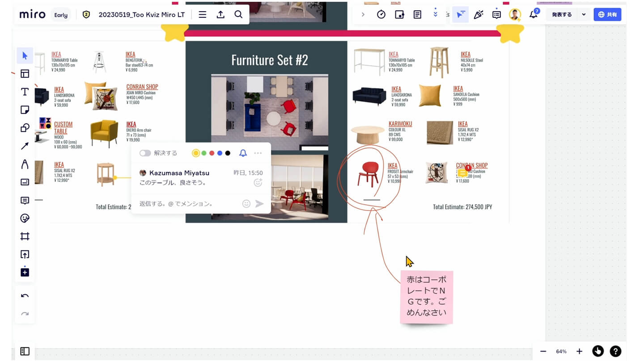Undo the last action

[x=25, y=296]
